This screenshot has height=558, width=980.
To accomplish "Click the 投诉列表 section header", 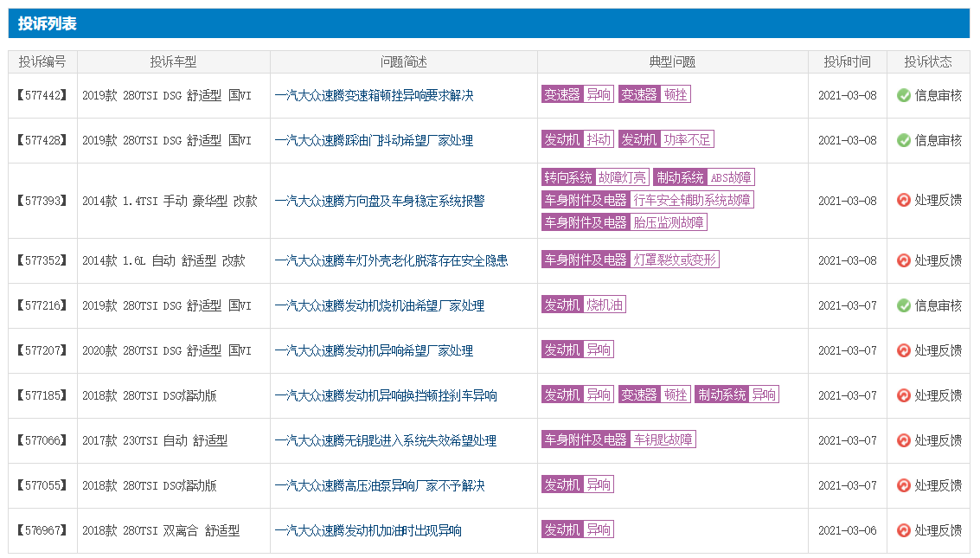I will [x=48, y=23].
